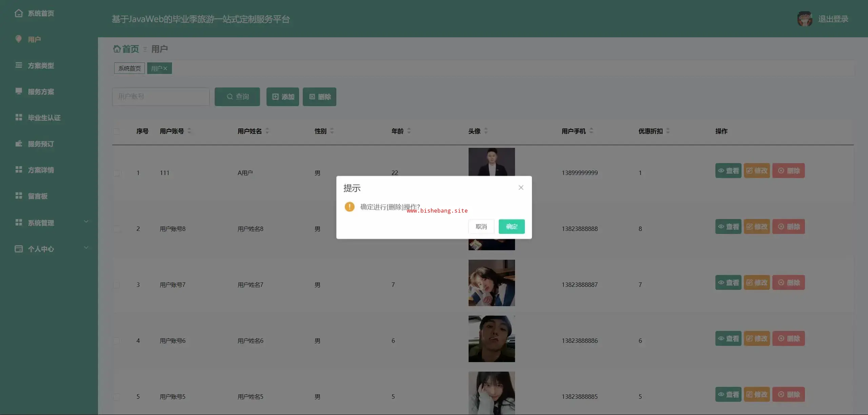This screenshot has width=868, height=415.
Task: Expand the 个人中心 sidebar submenu arrow
Action: (86, 248)
